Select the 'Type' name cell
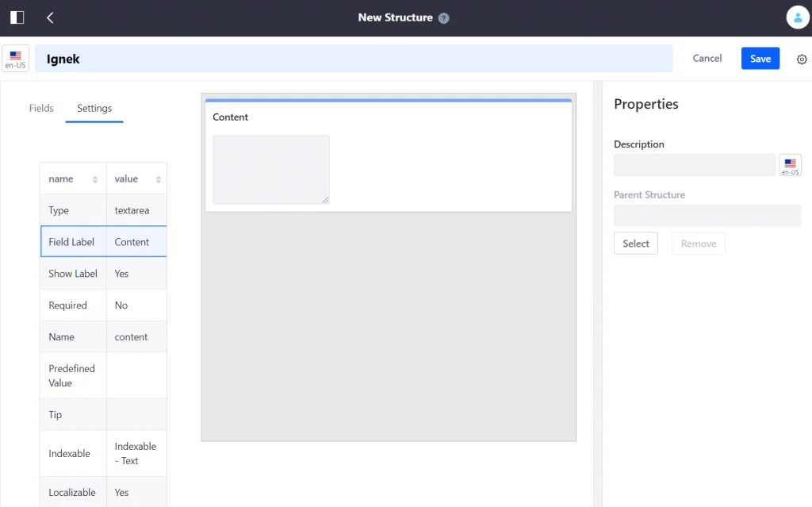 click(73, 210)
